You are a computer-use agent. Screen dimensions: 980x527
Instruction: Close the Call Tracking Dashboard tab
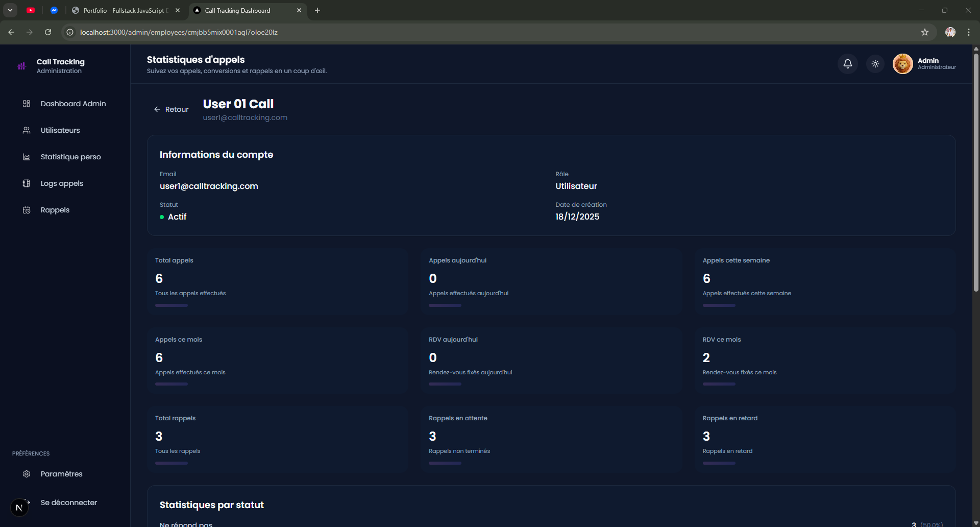(299, 10)
